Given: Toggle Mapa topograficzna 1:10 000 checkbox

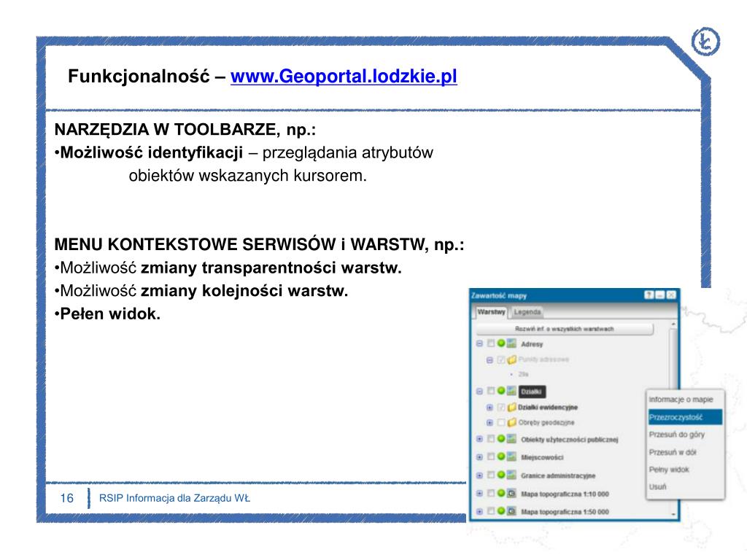Looking at the screenshot, I should tap(490, 494).
